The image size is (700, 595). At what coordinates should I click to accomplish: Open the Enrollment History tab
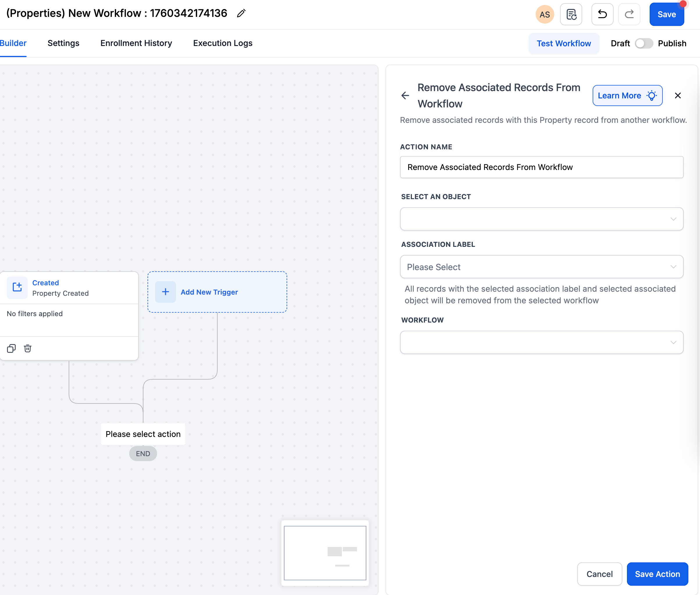tap(136, 43)
